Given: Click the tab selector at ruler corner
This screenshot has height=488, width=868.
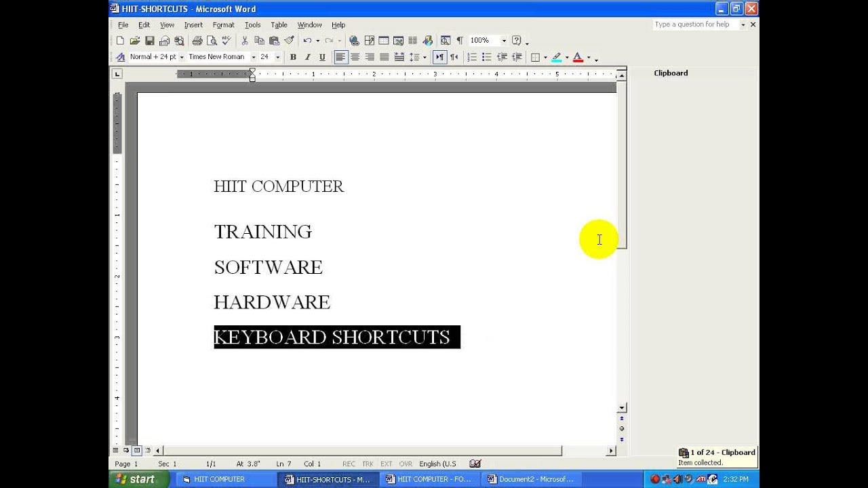Looking at the screenshot, I should click(x=117, y=74).
